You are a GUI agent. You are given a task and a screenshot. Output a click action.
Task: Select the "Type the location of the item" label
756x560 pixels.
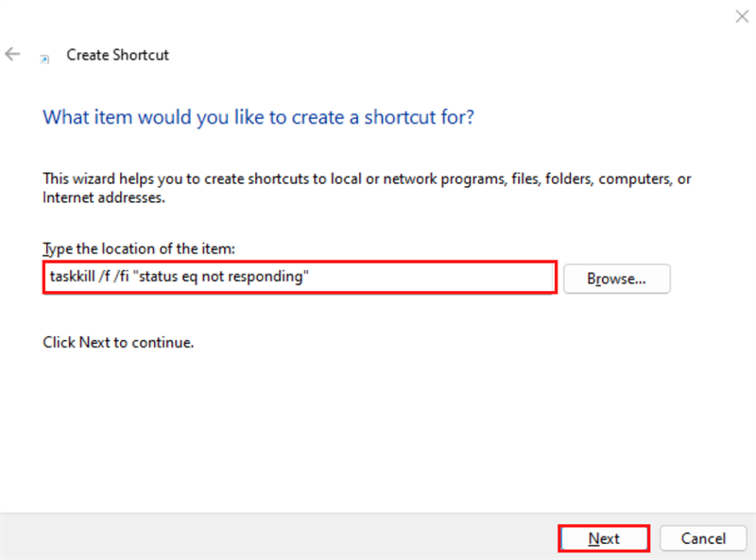point(139,248)
